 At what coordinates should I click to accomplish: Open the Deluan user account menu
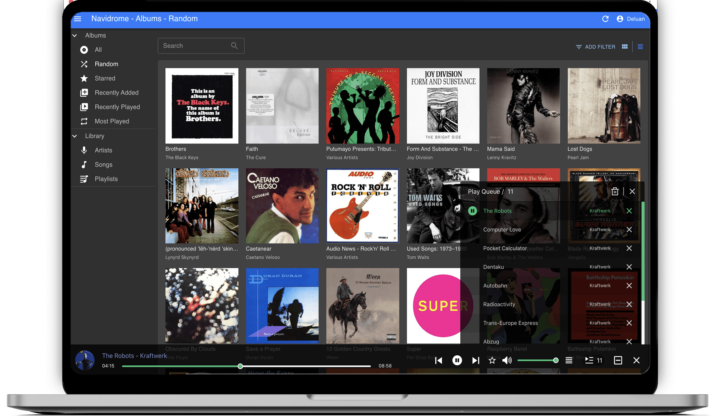click(x=631, y=19)
